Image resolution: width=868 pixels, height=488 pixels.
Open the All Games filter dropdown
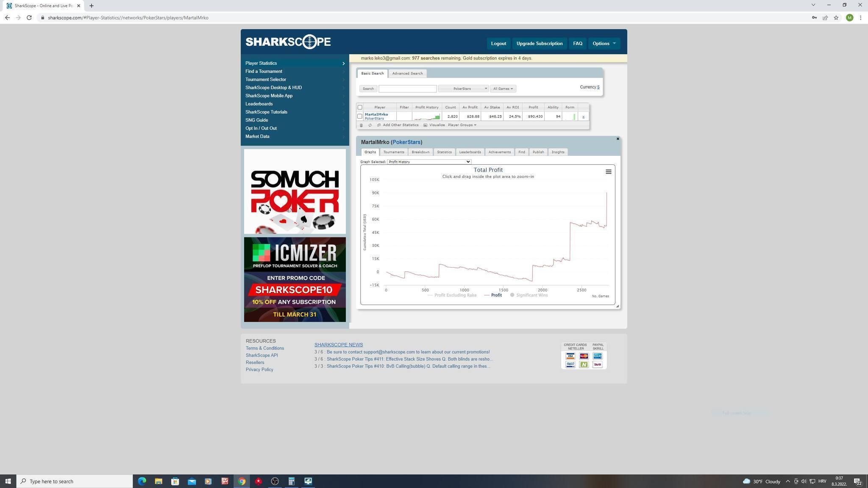pyautogui.click(x=503, y=89)
